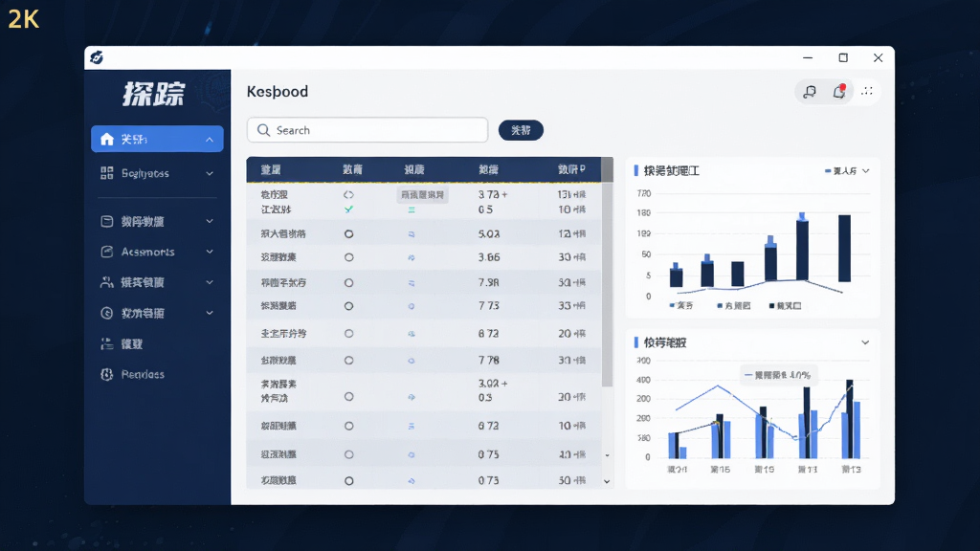Click the app logo in the title bar

[x=97, y=57]
